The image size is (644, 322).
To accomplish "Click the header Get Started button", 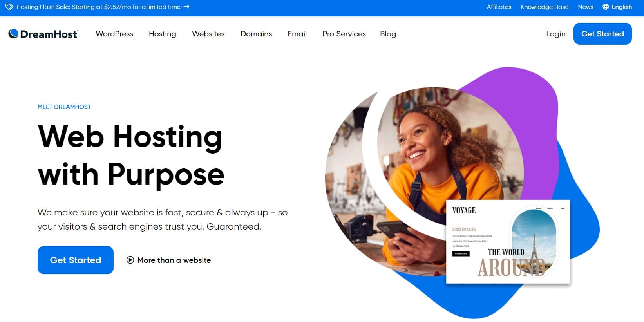I will click(x=602, y=34).
